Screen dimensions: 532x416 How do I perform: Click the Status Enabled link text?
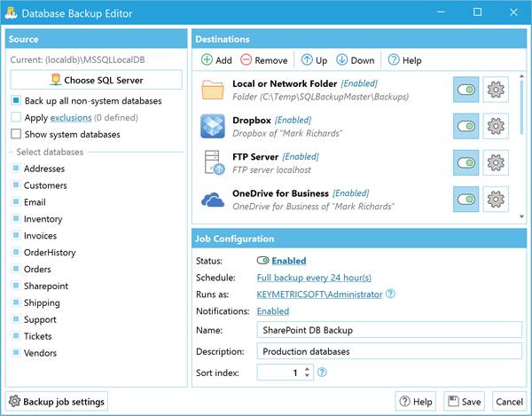(x=289, y=261)
